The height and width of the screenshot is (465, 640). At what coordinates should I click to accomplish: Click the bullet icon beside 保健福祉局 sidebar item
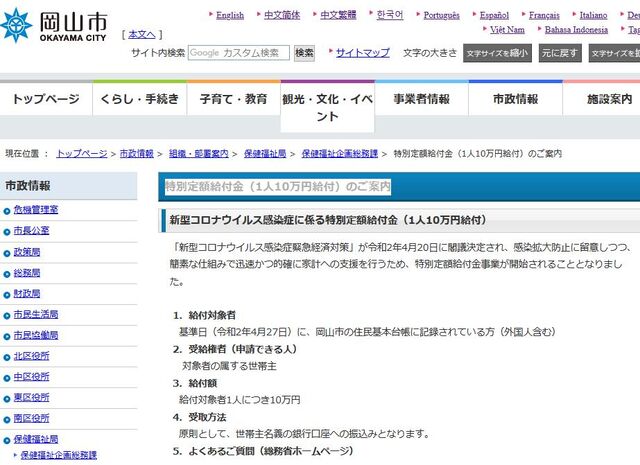(7, 441)
